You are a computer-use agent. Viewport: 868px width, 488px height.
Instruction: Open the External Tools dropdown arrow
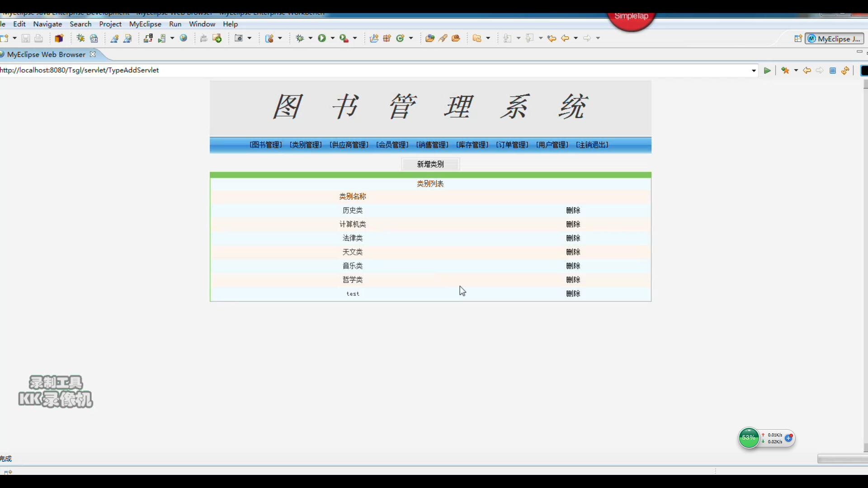pos(355,38)
